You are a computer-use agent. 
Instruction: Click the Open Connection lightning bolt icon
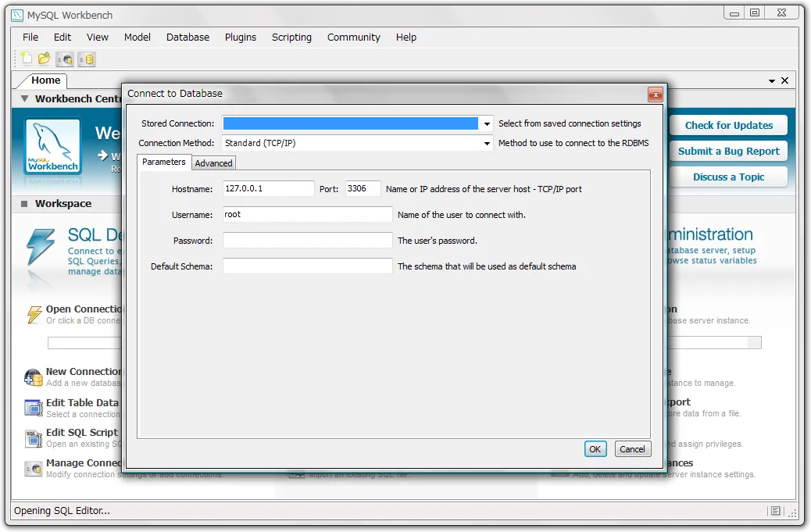[x=34, y=314]
